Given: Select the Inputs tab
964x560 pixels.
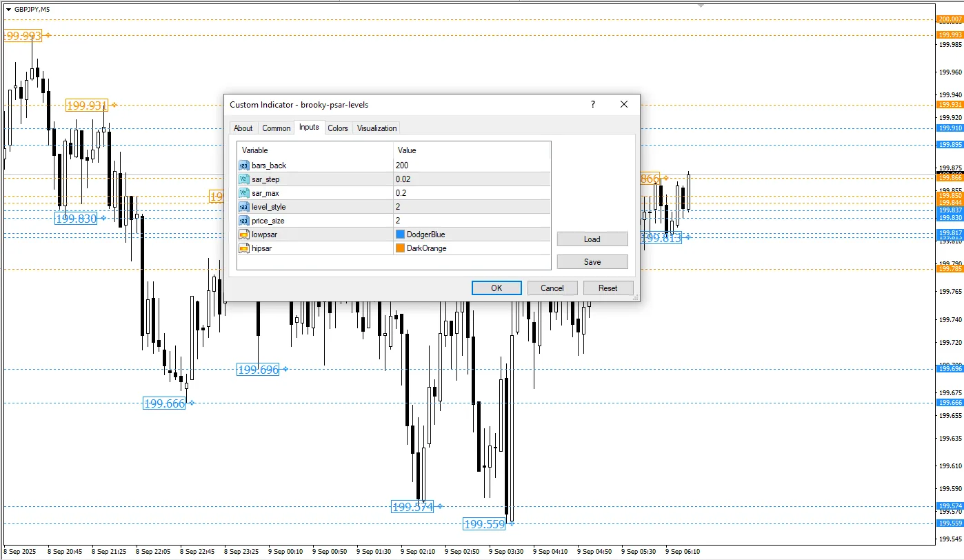Looking at the screenshot, I should click(x=309, y=127).
